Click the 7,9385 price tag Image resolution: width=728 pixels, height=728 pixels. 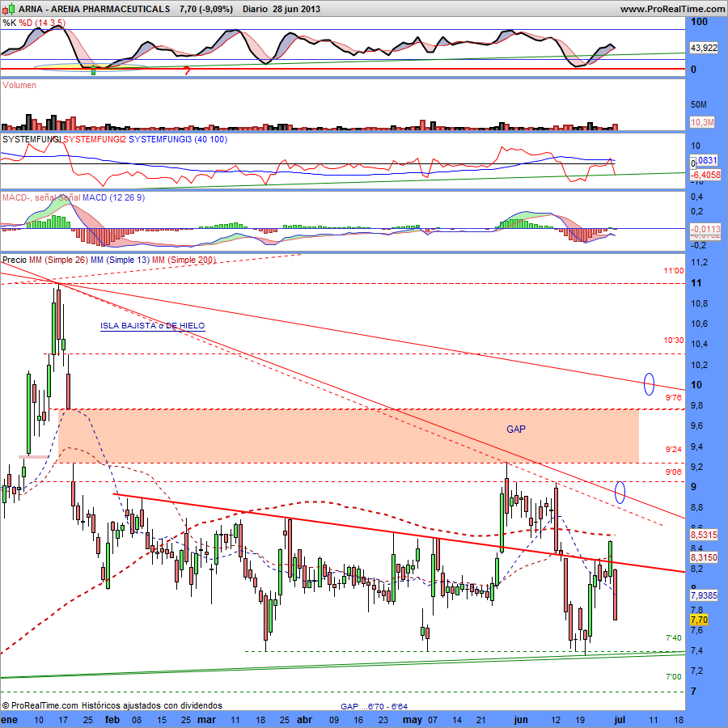[x=704, y=595]
